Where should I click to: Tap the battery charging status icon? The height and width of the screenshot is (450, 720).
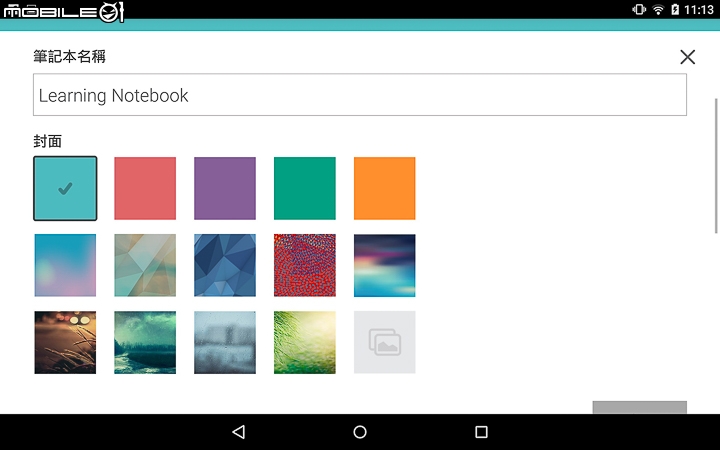click(x=675, y=9)
